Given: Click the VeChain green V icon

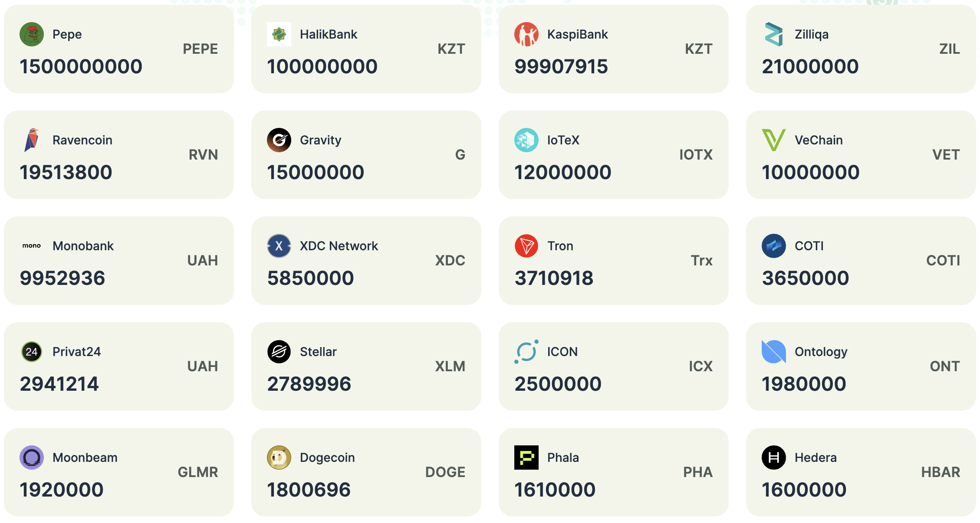Looking at the screenshot, I should click(x=774, y=140).
